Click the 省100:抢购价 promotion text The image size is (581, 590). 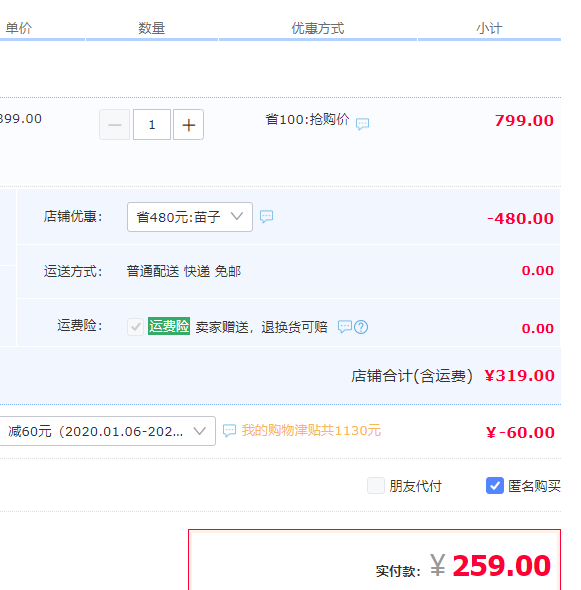[x=307, y=120]
